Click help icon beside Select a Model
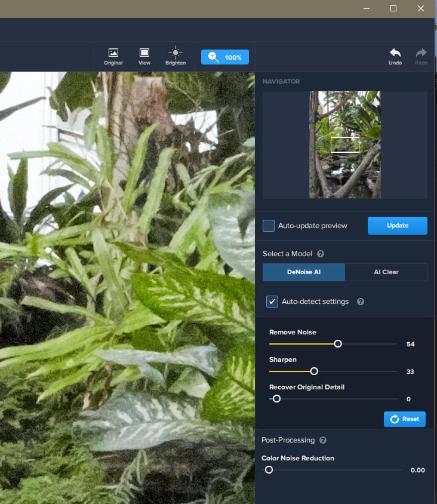This screenshot has height=504, width=437. (321, 254)
